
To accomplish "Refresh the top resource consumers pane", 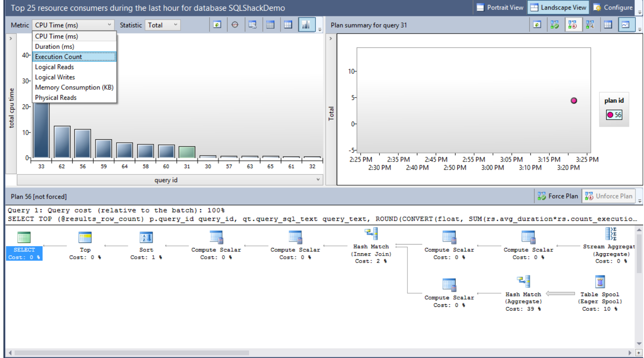I will [x=217, y=25].
